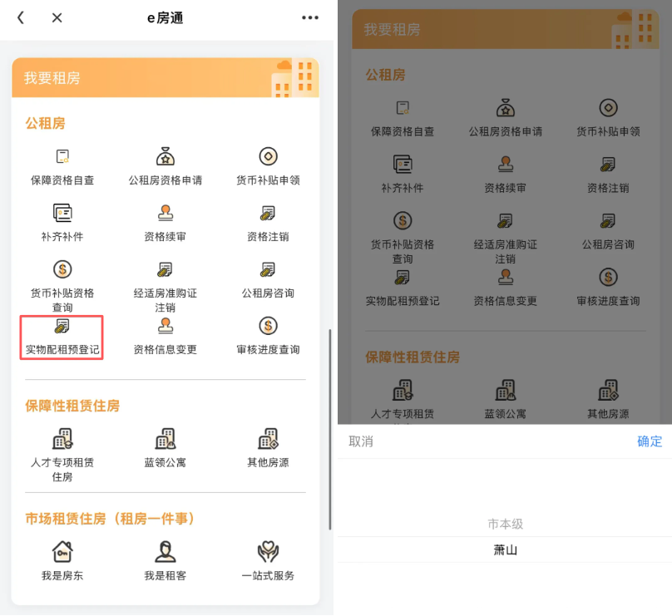Select the 资格注销 cancellation icon
The image size is (672, 616).
pyautogui.click(x=268, y=222)
